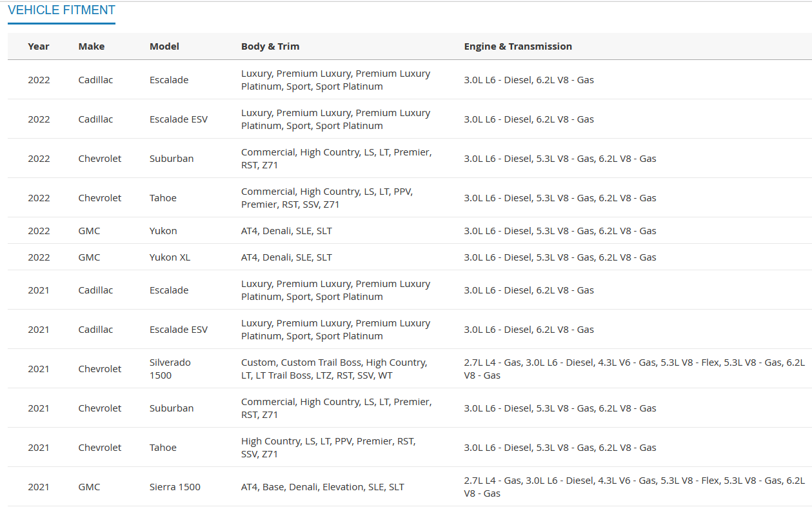Image resolution: width=812 pixels, height=507 pixels.
Task: Select the 2021 Tahoe model cell
Action: 163,448
